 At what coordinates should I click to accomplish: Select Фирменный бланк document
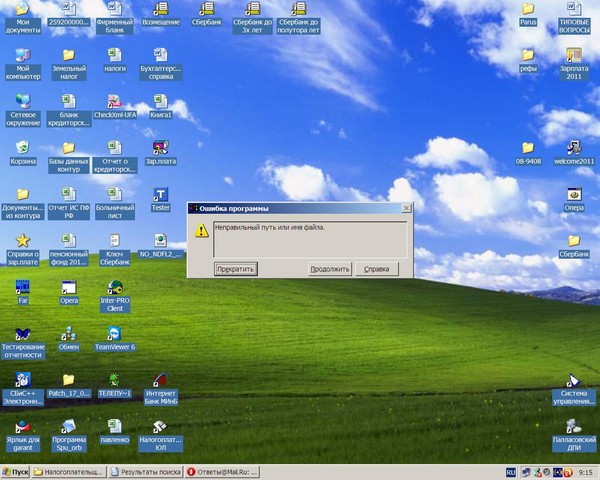coord(115,17)
